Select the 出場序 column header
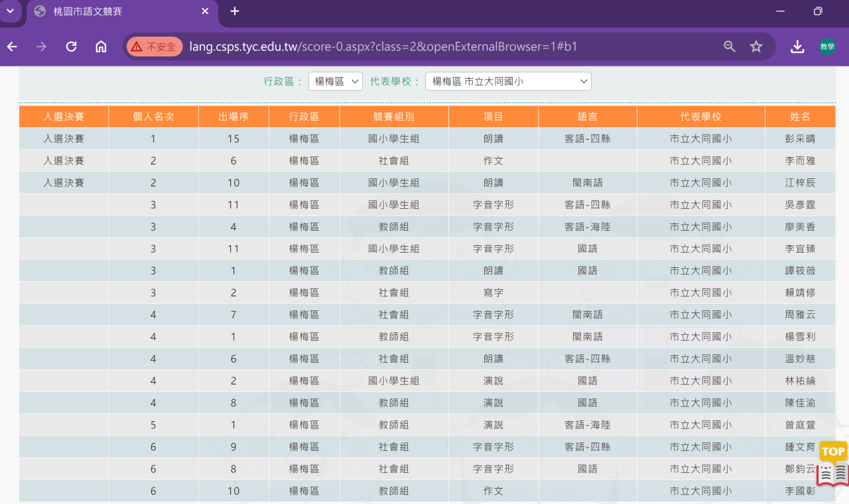Screen dimensions: 849x504 [x=233, y=117]
